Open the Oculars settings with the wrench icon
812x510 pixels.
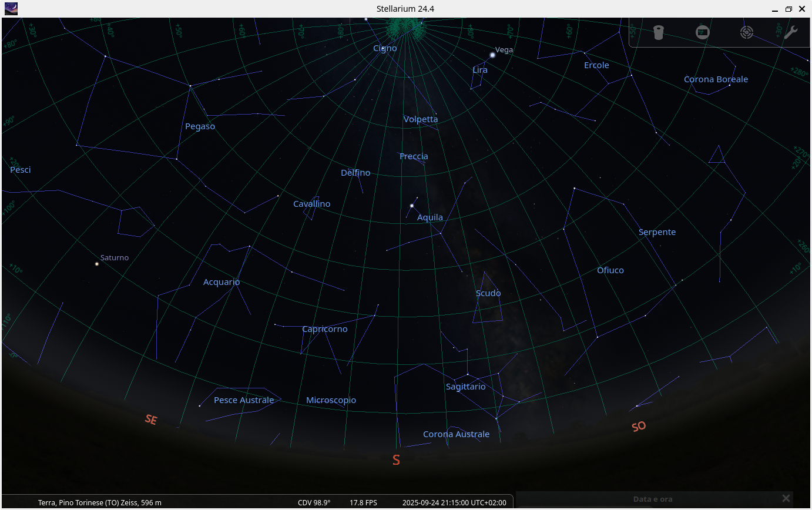(790, 32)
